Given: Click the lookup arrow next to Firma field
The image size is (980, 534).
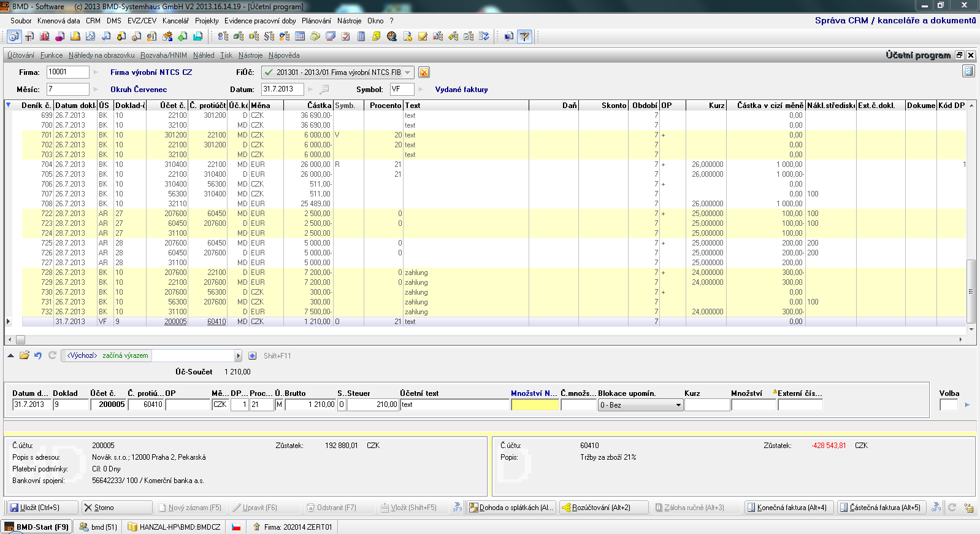Looking at the screenshot, I should tap(96, 72).
